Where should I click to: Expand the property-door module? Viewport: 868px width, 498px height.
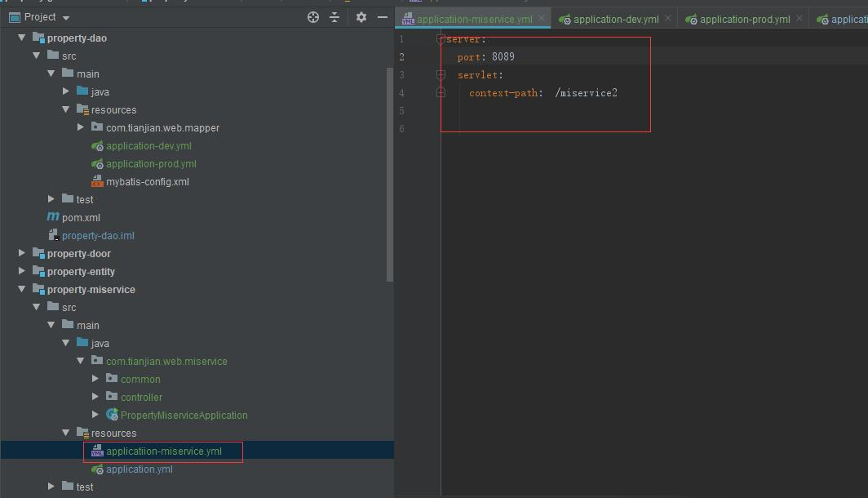(22, 253)
